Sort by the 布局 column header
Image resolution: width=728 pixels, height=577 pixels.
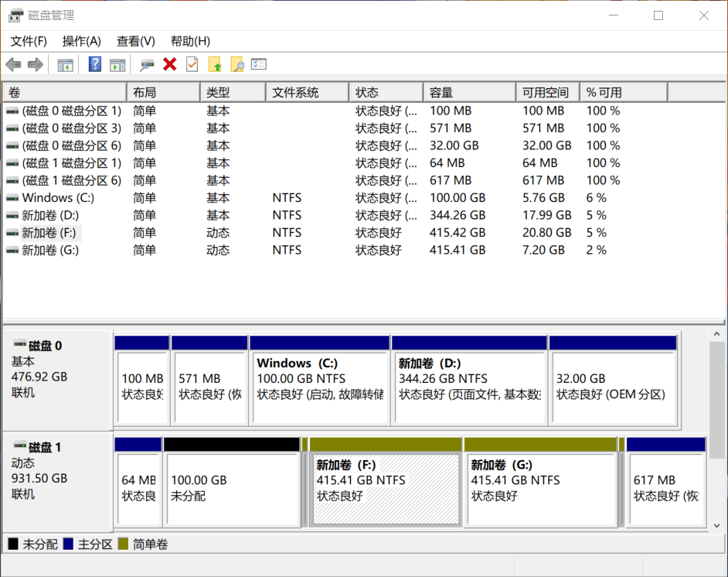tap(163, 93)
